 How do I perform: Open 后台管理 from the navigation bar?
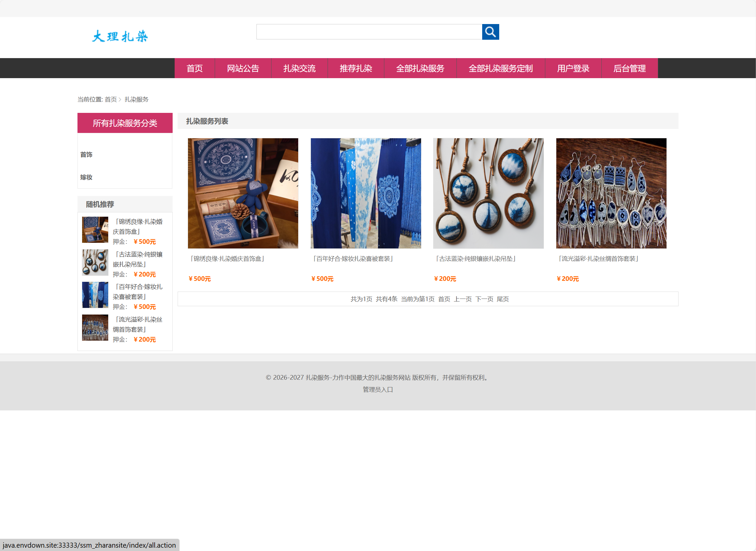629,68
